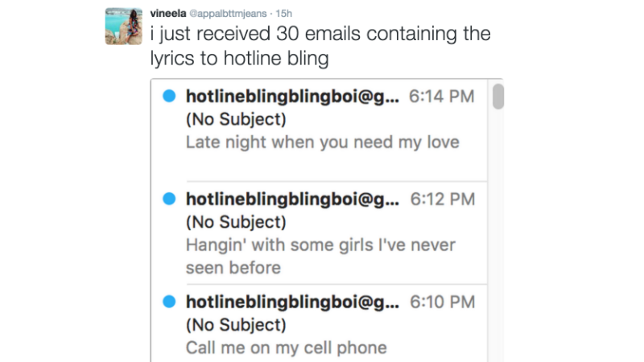This screenshot has height=362, width=644.
Task: Click the unread blue dot on the 6:10 PM email
Action: tap(169, 302)
